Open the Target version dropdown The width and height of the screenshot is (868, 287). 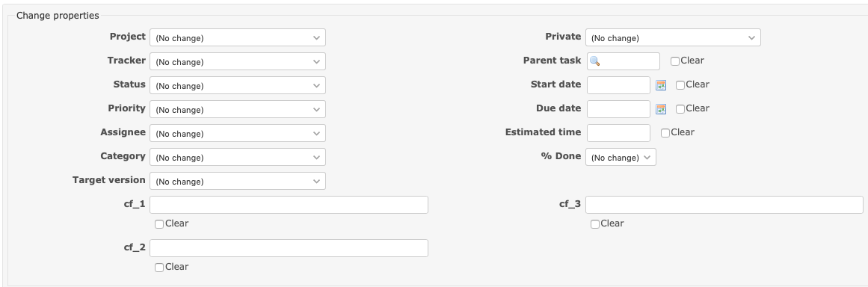(x=238, y=181)
